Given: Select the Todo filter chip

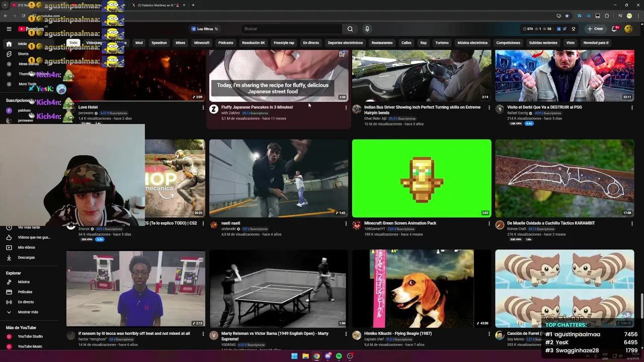Looking at the screenshot, I should click(x=73, y=43).
